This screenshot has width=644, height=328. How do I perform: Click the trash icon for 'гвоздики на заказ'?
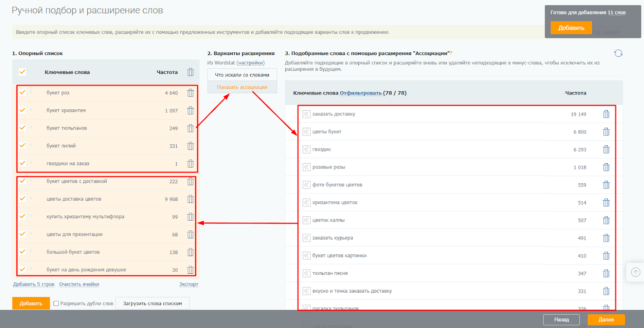[x=190, y=164]
